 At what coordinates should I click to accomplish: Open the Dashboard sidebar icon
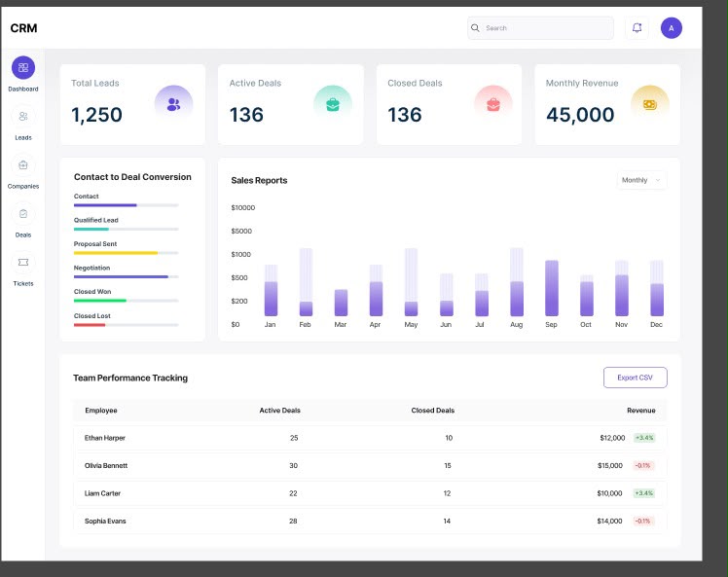[x=23, y=68]
